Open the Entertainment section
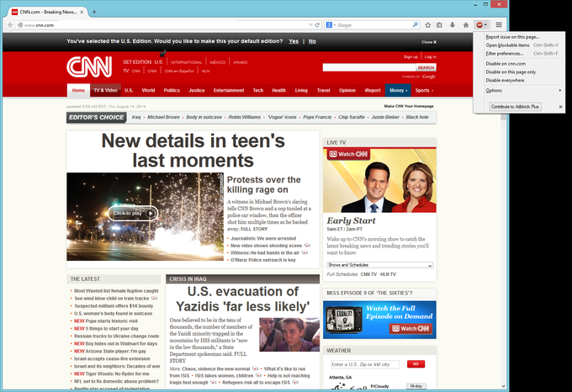The height and width of the screenshot is (392, 572). [x=229, y=91]
